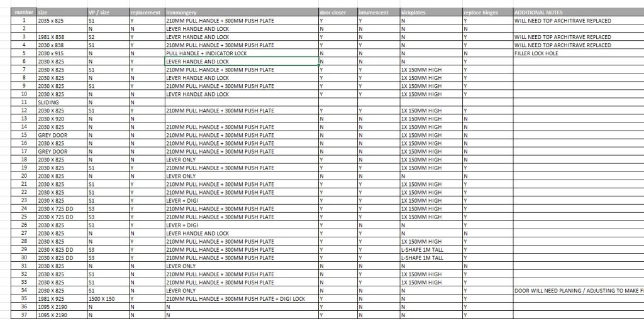This screenshot has width=644, height=319.
Task: Click the '1500 X 150' VP size cell
Action: 108,298
